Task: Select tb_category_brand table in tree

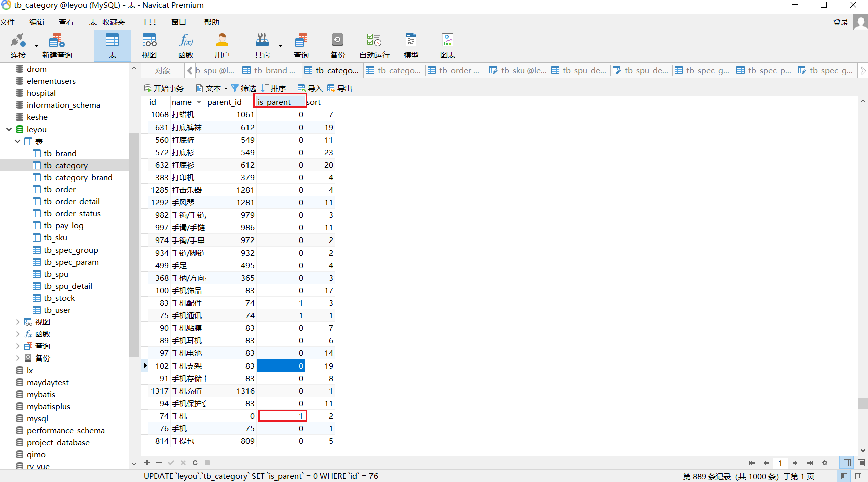Action: (x=78, y=177)
